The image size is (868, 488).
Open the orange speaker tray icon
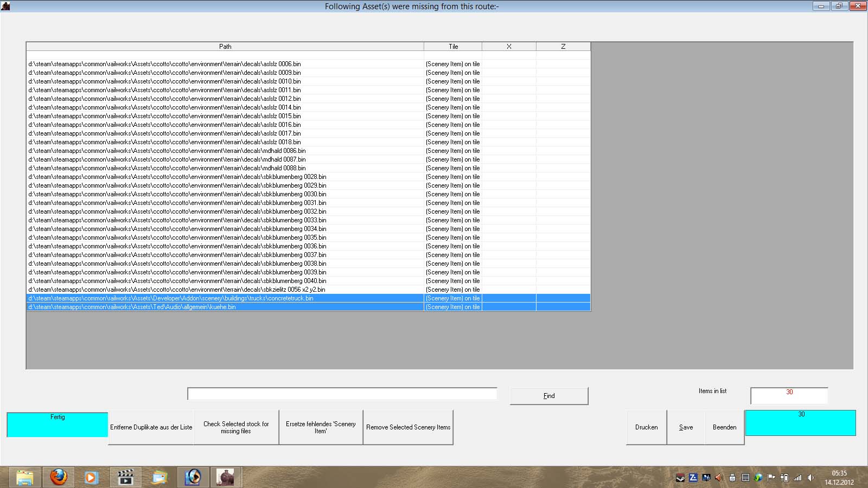click(719, 478)
